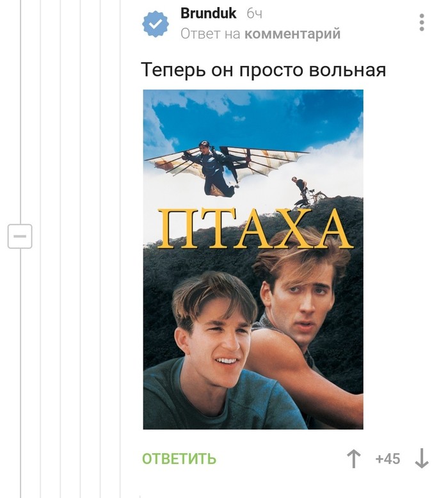This screenshot has width=448, height=498.
Task: Click the blue sky area of poster
Action: pyautogui.click(x=254, y=118)
